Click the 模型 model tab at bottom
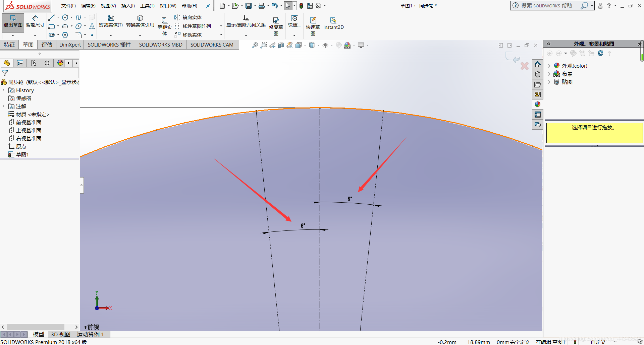Viewport: 644px width, 345px height. 38,334
